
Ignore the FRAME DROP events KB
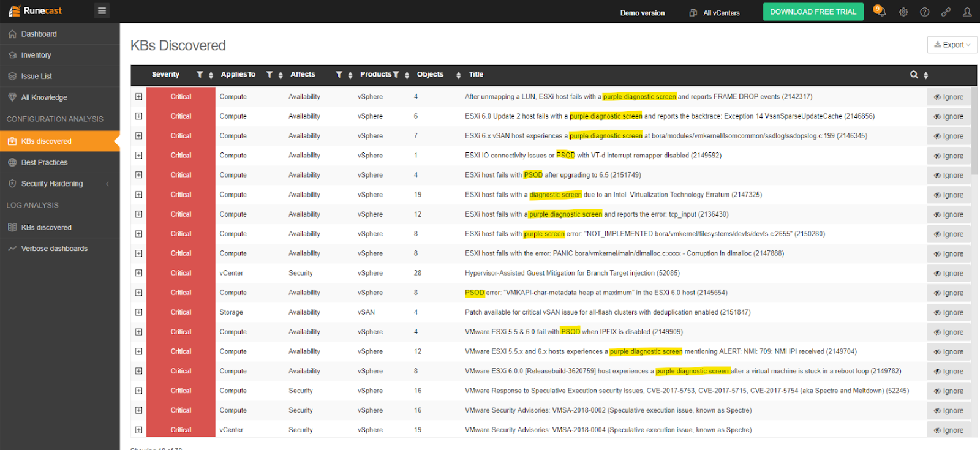[x=949, y=97]
